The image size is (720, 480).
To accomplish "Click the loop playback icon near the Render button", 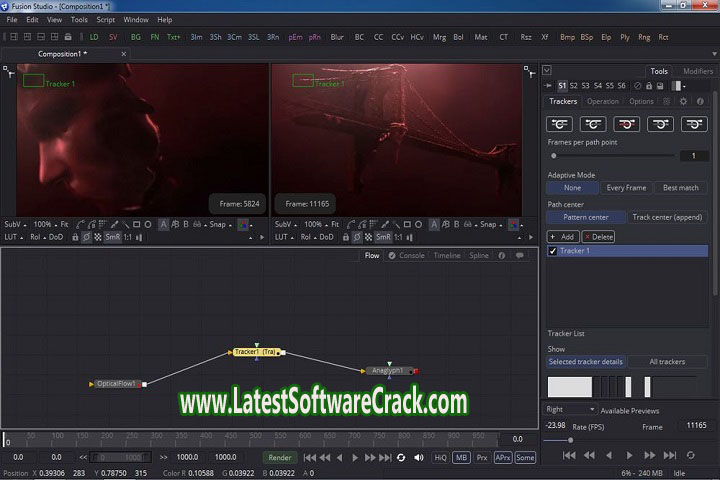I will (x=401, y=457).
